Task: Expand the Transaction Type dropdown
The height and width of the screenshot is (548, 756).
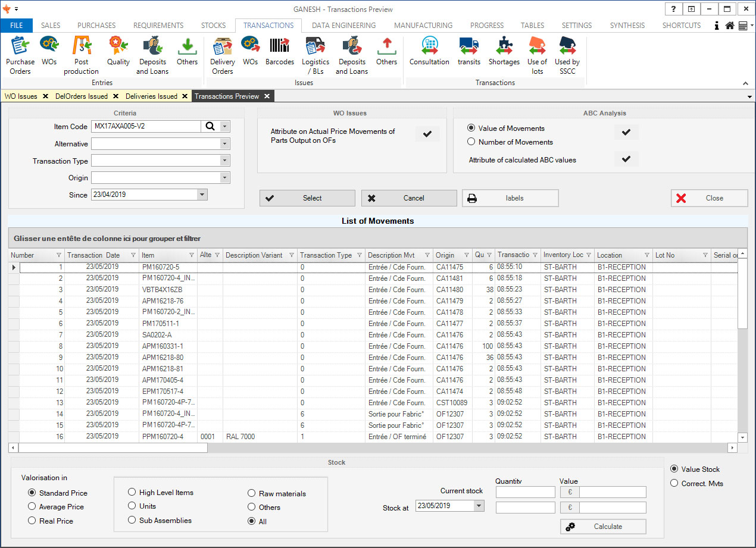Action: 224,161
